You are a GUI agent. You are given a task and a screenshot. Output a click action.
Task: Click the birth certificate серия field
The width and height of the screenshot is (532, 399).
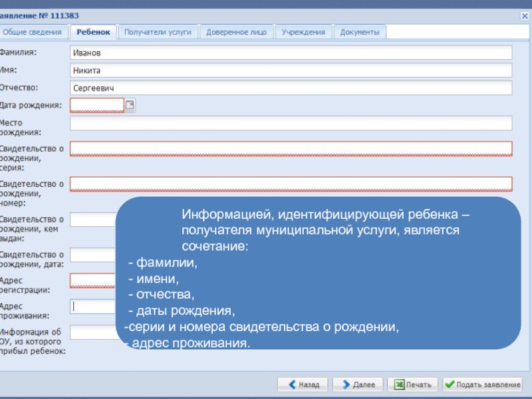[291, 148]
